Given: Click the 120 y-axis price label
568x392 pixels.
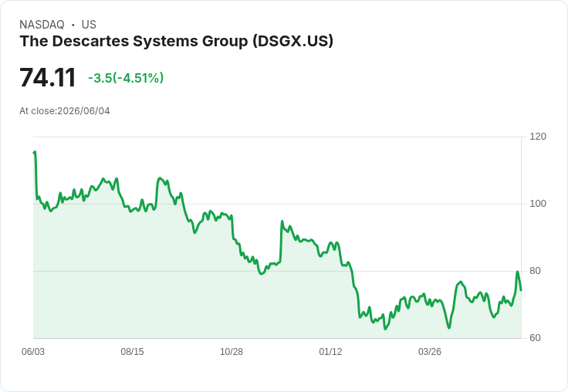Looking at the screenshot, I should (538, 137).
